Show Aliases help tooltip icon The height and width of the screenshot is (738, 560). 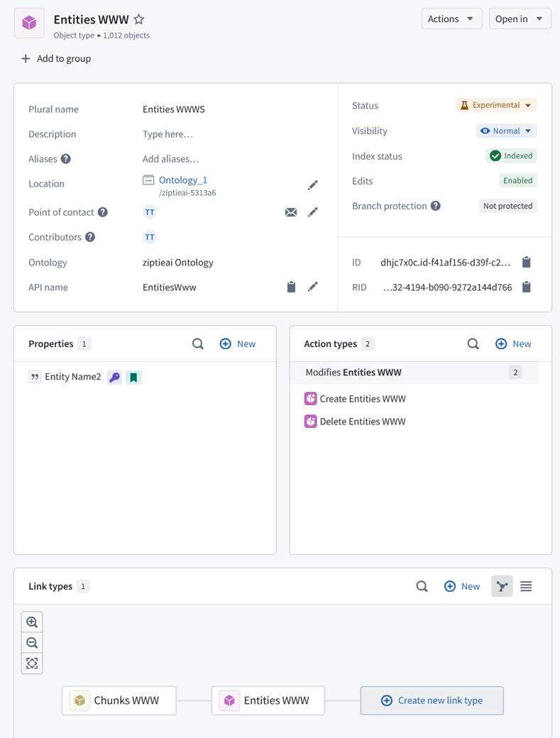(x=66, y=159)
